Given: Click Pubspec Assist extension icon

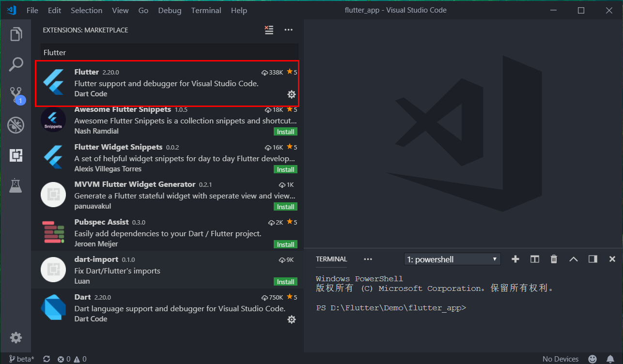Looking at the screenshot, I should (x=53, y=232).
